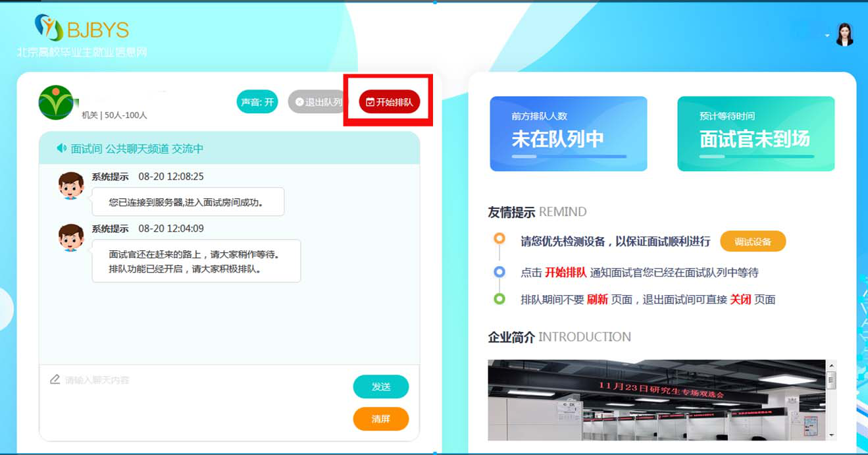Open the user avatar at top right
Screen dimensions: 868x455
click(844, 34)
